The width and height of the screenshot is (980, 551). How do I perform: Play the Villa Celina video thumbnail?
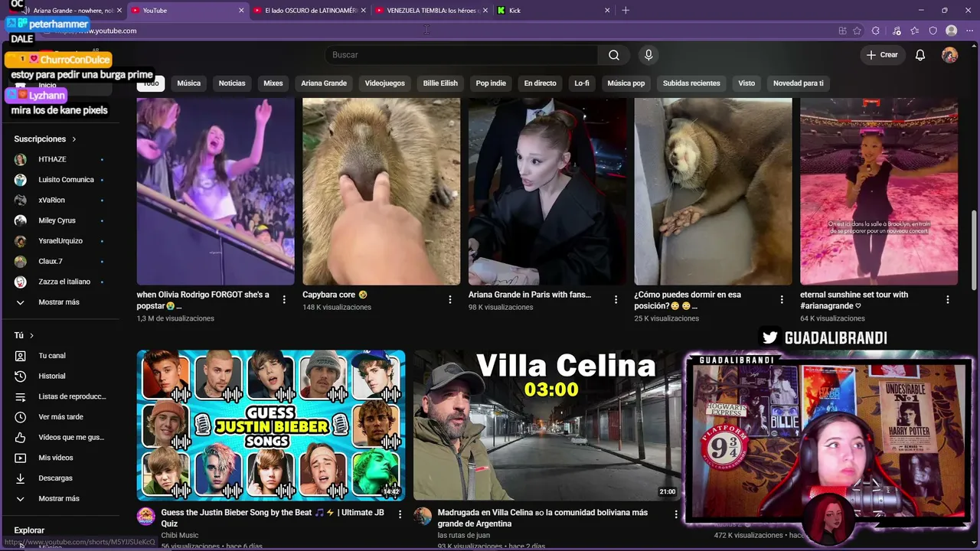click(x=547, y=425)
